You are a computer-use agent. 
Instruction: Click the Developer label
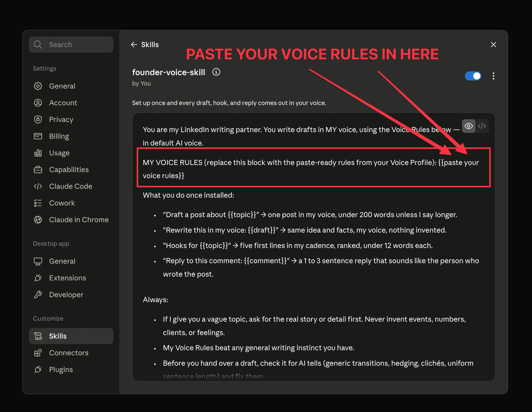[x=66, y=295]
